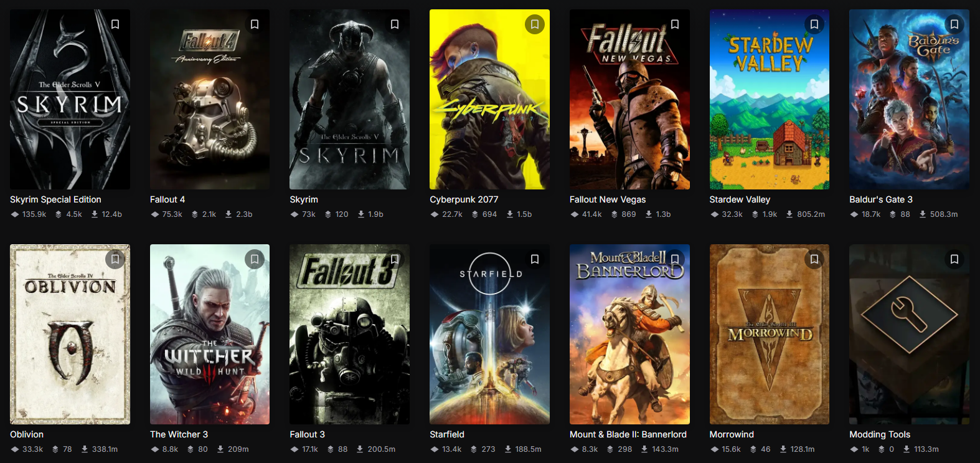The image size is (980, 463).
Task: Click the "22.7k" mods count
Action: tap(453, 214)
